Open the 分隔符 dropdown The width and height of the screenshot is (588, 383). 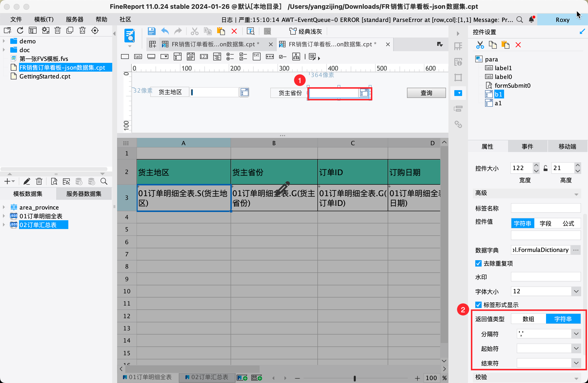pyautogui.click(x=576, y=334)
